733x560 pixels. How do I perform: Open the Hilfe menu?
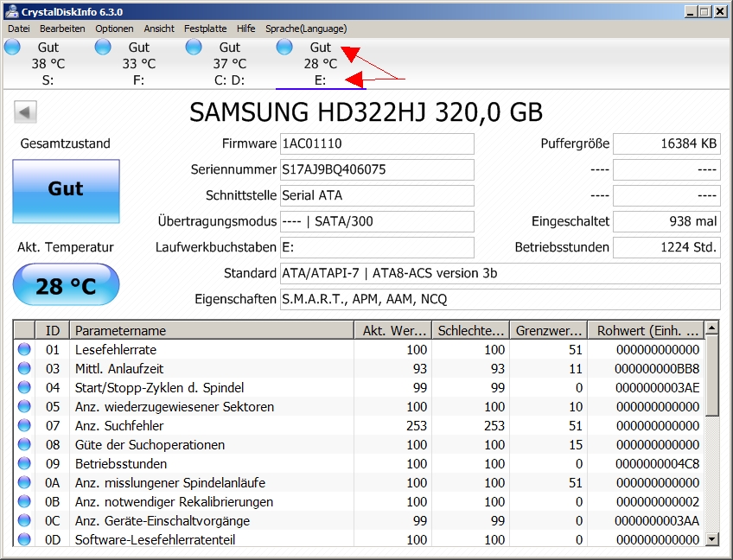coord(245,29)
